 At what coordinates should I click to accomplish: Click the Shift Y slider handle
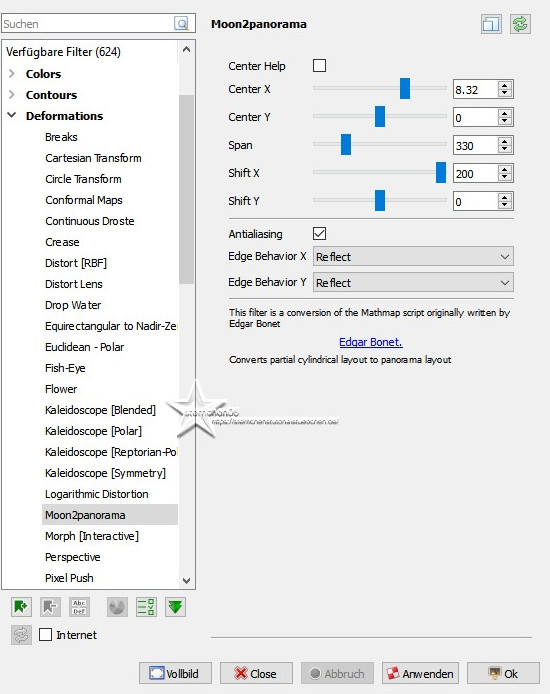click(x=380, y=200)
